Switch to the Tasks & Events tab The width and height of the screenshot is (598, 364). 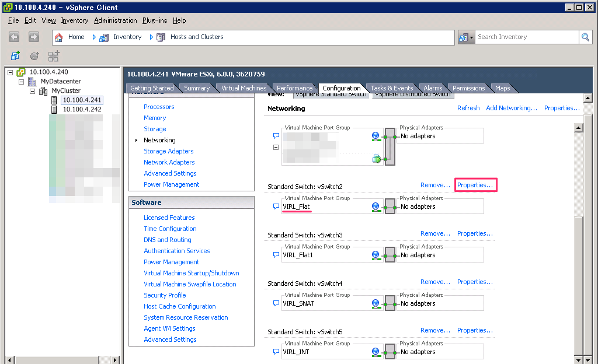point(392,88)
